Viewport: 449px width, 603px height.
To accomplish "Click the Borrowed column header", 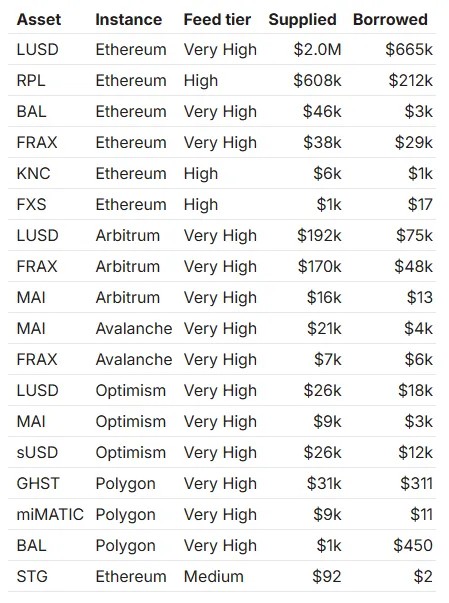I will coord(390,20).
